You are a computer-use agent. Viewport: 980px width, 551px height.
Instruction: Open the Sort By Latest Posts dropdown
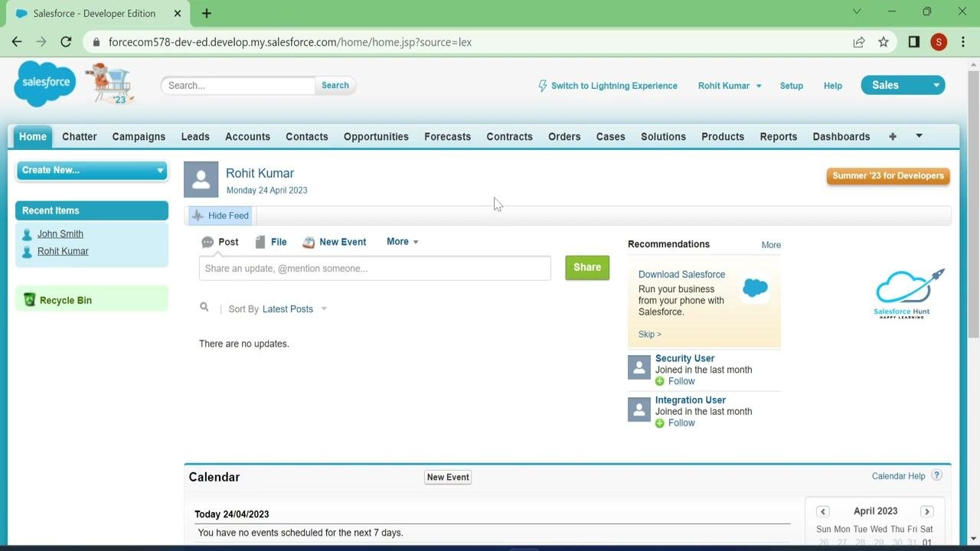(x=295, y=309)
